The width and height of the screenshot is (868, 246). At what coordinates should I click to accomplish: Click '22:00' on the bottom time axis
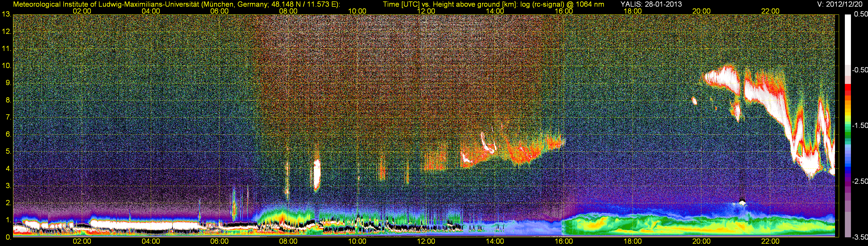tap(770, 241)
